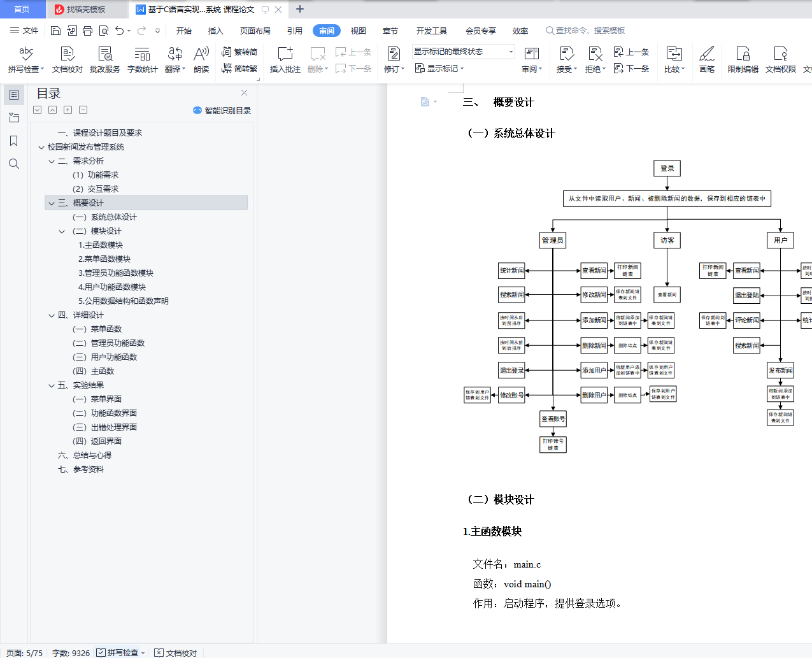812x658 pixels.
Task: Open the 翻译 translate tool
Action: coord(175,60)
